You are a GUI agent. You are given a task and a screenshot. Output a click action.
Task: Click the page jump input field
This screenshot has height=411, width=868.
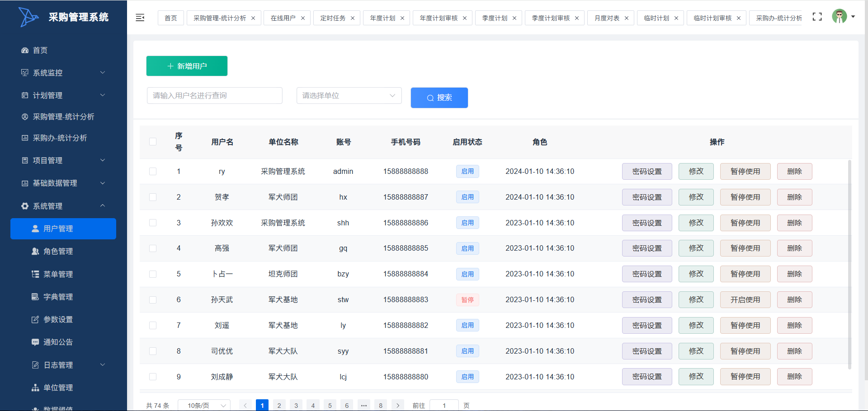pyautogui.click(x=444, y=405)
